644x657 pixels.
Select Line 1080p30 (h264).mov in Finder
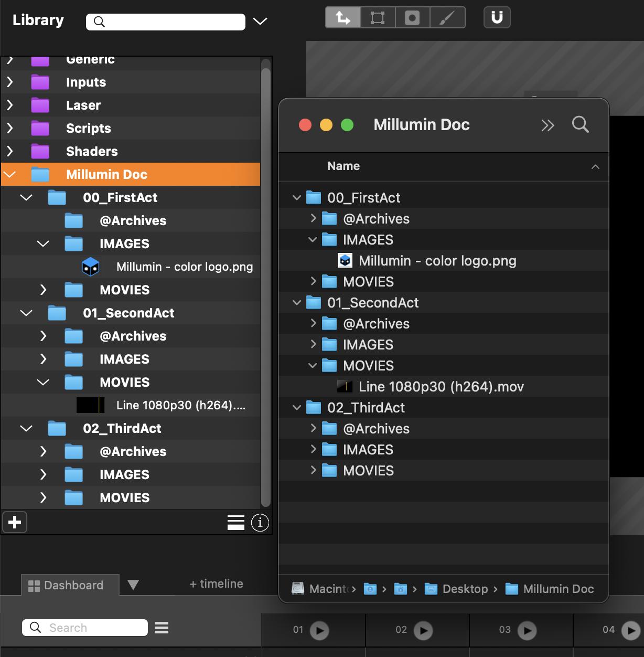click(441, 387)
